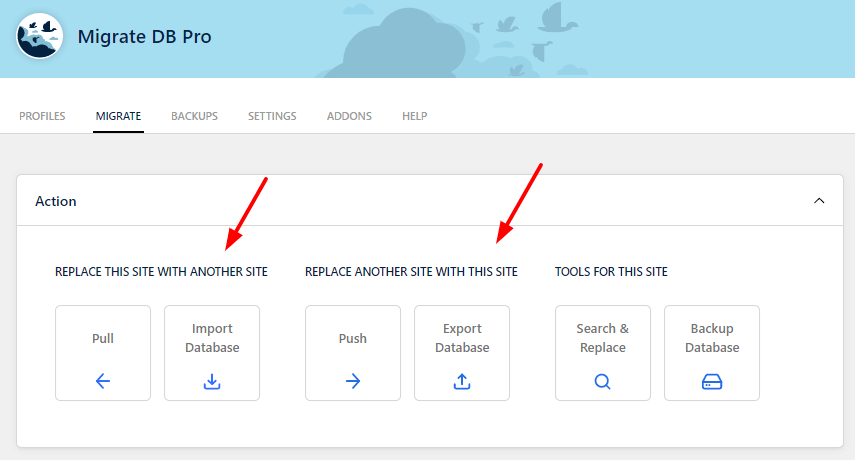The height and width of the screenshot is (460, 855).
Task: Click the Import Database download icon
Action: pos(212,381)
